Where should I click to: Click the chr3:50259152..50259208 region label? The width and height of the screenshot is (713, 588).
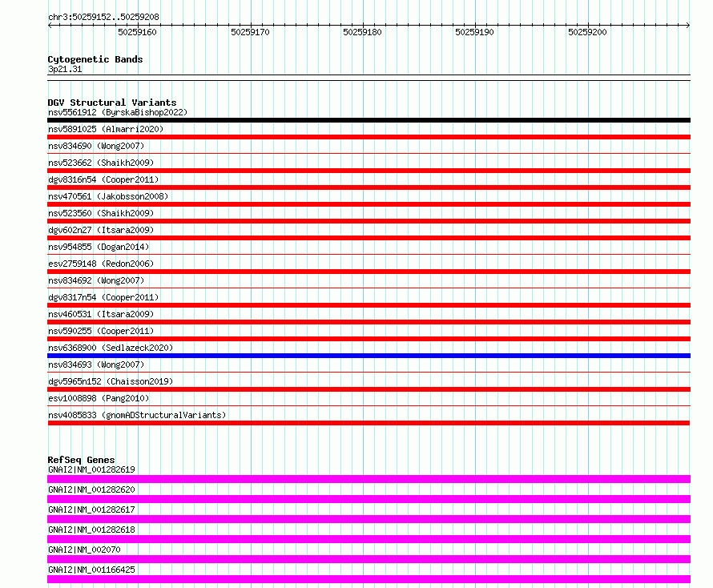coord(103,17)
